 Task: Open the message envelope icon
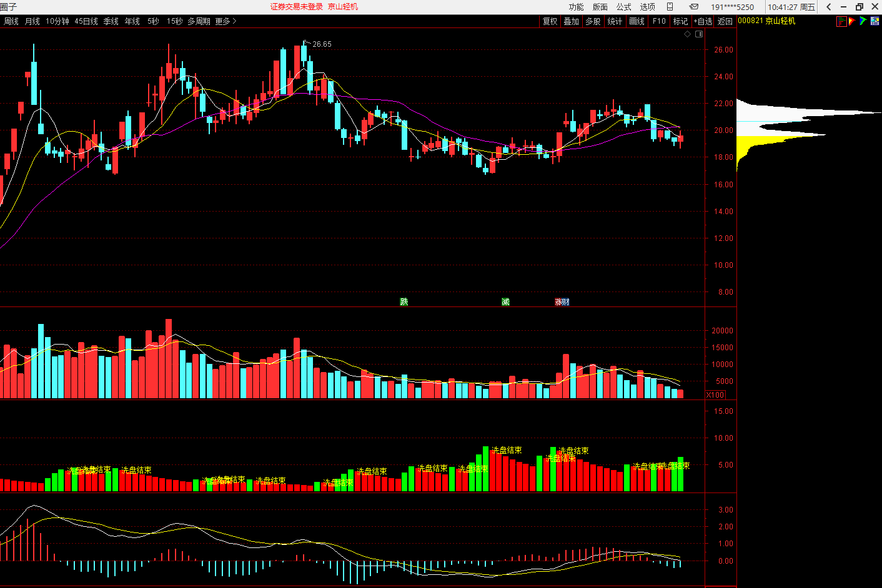click(x=694, y=7)
